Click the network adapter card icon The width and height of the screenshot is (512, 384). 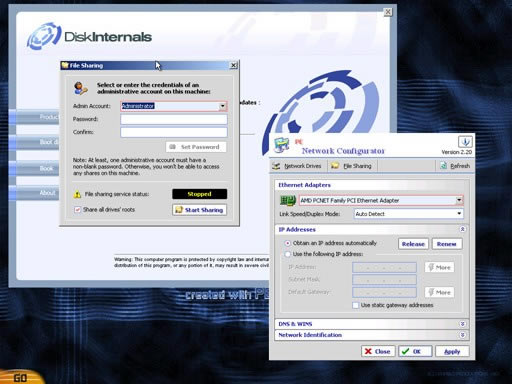coord(288,200)
